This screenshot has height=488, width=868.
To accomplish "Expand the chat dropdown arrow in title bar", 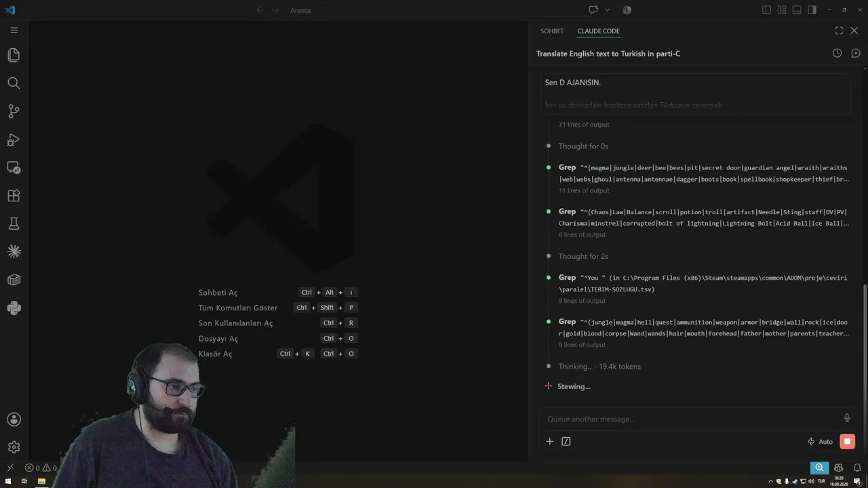I will 607,10.
